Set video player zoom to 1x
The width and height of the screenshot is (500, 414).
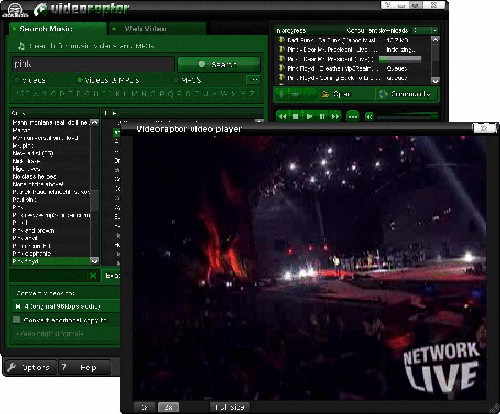(x=144, y=407)
